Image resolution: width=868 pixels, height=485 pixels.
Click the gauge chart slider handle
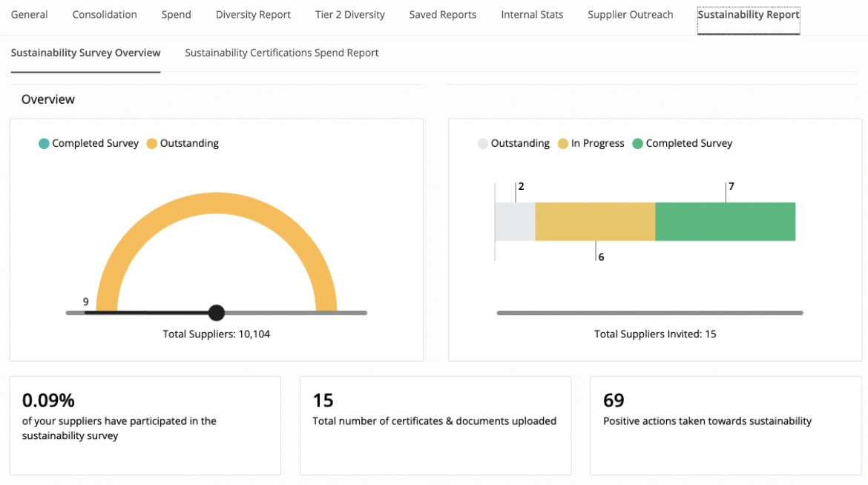216,312
